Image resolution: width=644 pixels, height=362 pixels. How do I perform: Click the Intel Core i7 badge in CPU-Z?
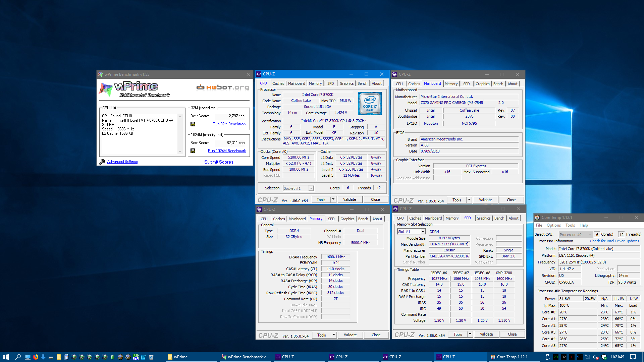point(370,104)
